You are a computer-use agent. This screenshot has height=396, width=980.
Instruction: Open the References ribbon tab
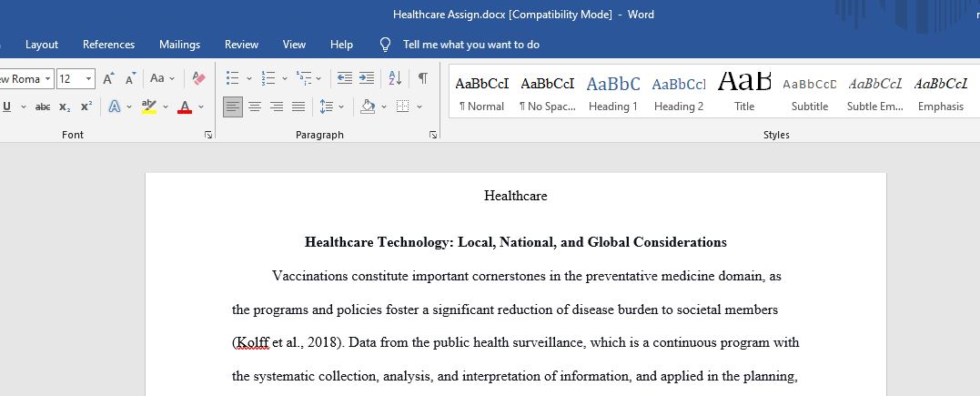click(x=109, y=45)
